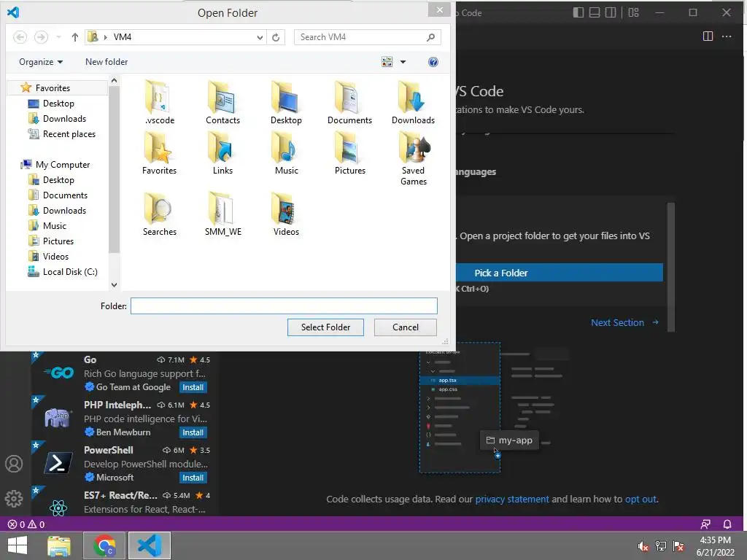Open VS Code Accounts icon
The width and height of the screenshot is (747, 560).
click(x=14, y=463)
